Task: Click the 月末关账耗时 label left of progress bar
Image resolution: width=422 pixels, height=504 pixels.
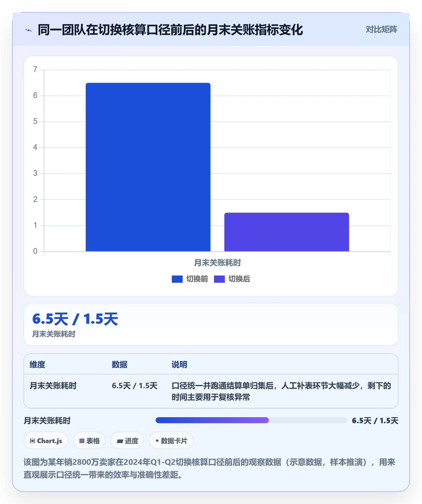Action: pyautogui.click(x=47, y=421)
